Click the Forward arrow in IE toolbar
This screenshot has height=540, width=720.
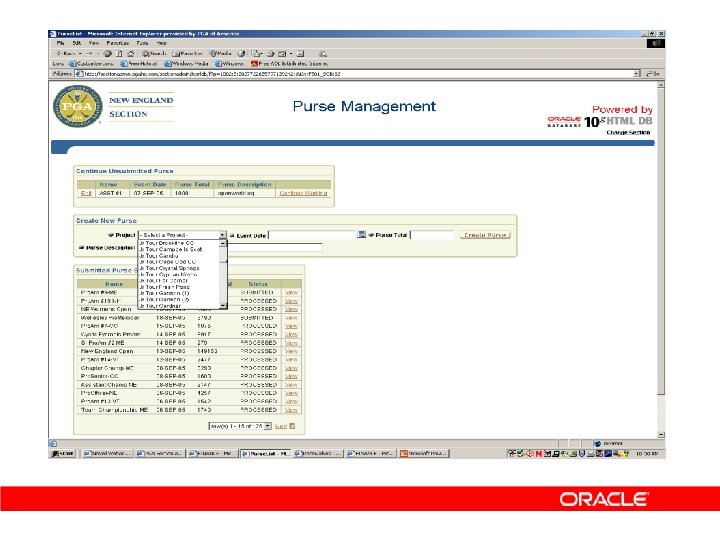pyautogui.click(x=90, y=54)
